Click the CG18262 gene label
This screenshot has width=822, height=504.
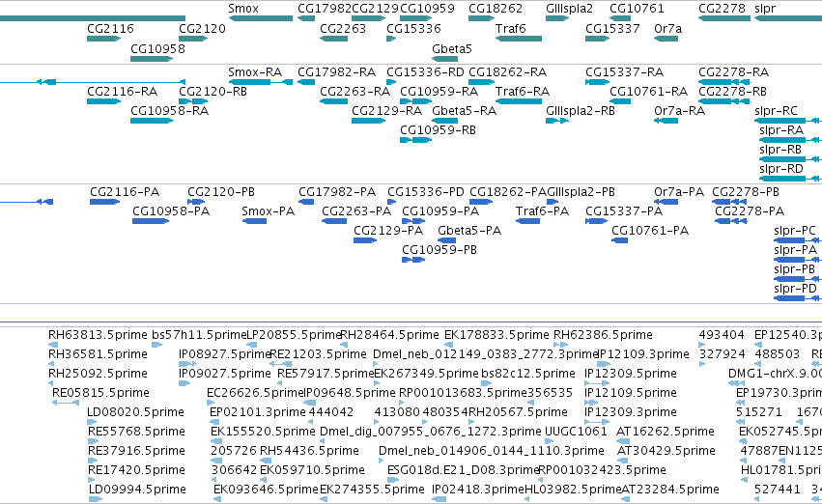point(496,9)
